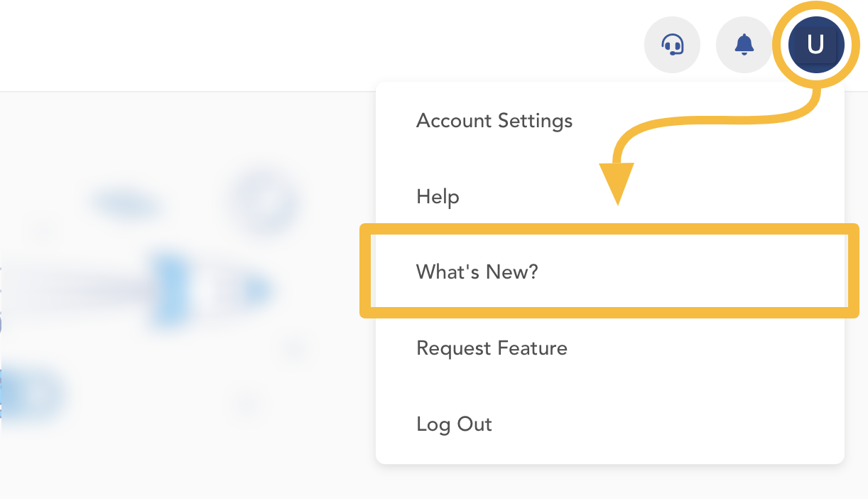Show notifications with the bell button
868x499 pixels.
click(x=744, y=45)
